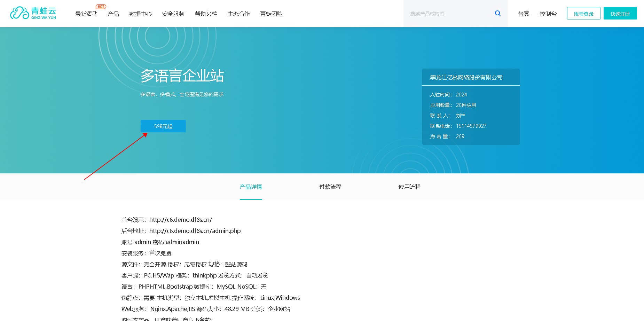Screen dimensions: 644x321
Task: Click the 账号 admin 密码 adminadmin line
Action: [x=160, y=242]
